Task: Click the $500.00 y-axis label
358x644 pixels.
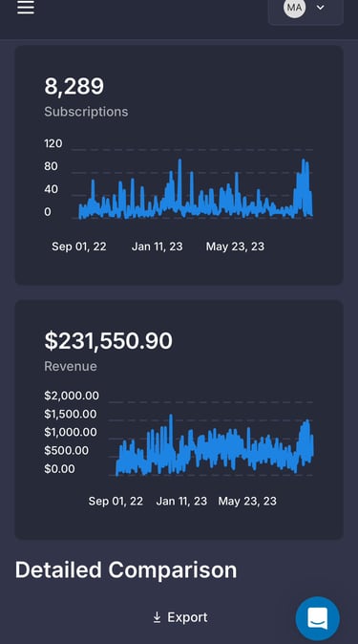Action: pyautogui.click(x=66, y=450)
